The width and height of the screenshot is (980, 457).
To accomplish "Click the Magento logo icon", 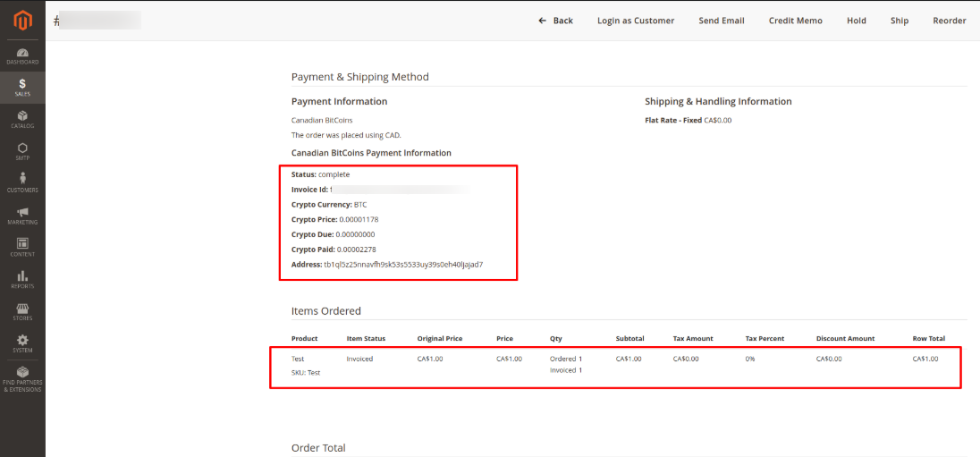I will (22, 20).
